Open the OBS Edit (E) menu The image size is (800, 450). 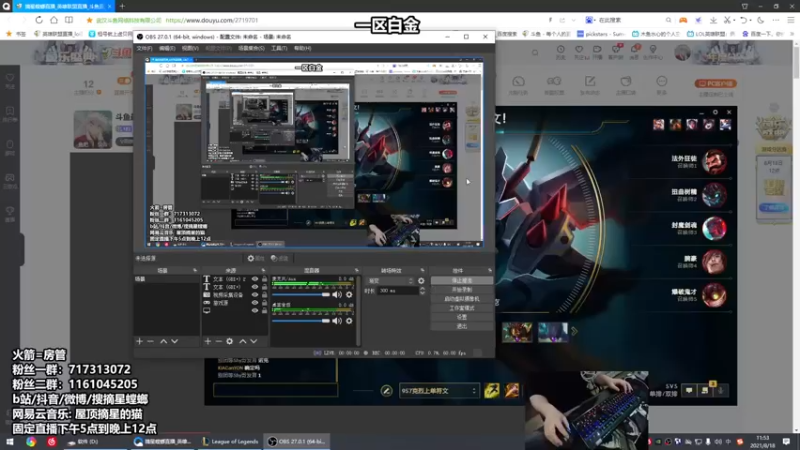point(167,48)
